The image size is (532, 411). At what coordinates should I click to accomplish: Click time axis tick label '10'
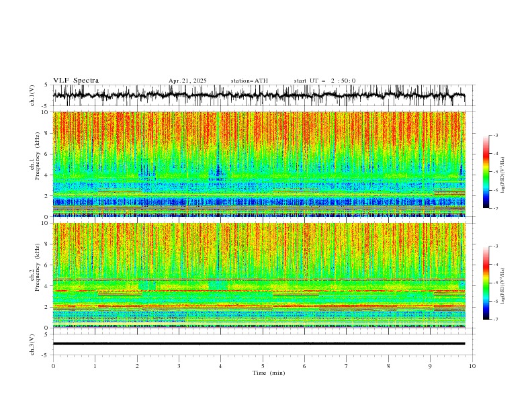pos(472,366)
